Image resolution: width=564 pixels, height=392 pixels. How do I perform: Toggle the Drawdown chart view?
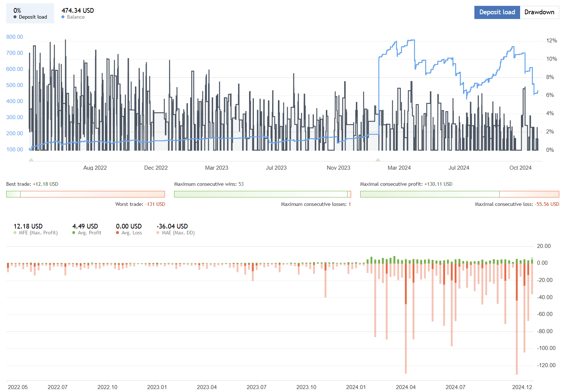click(540, 12)
